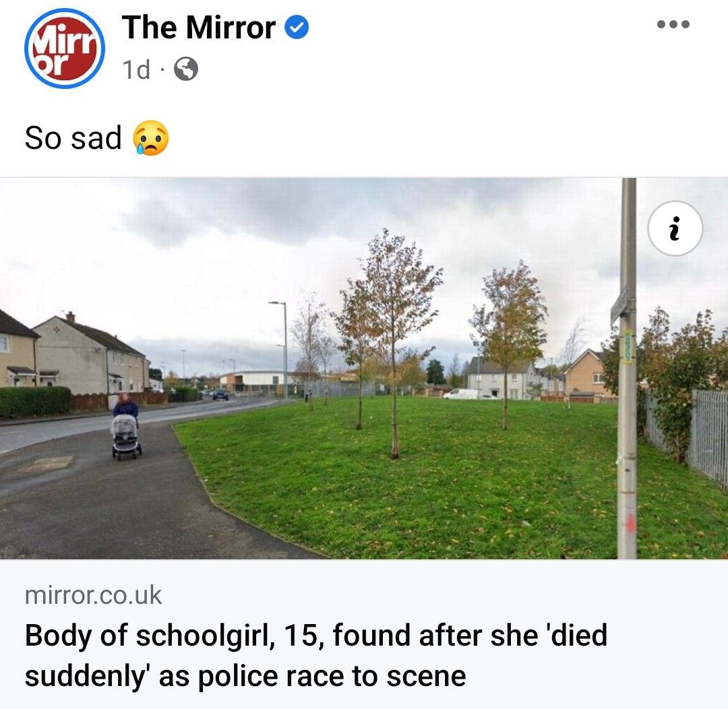Click the woman pushing a pram in photo
The height and width of the screenshot is (709, 728).
(x=126, y=426)
